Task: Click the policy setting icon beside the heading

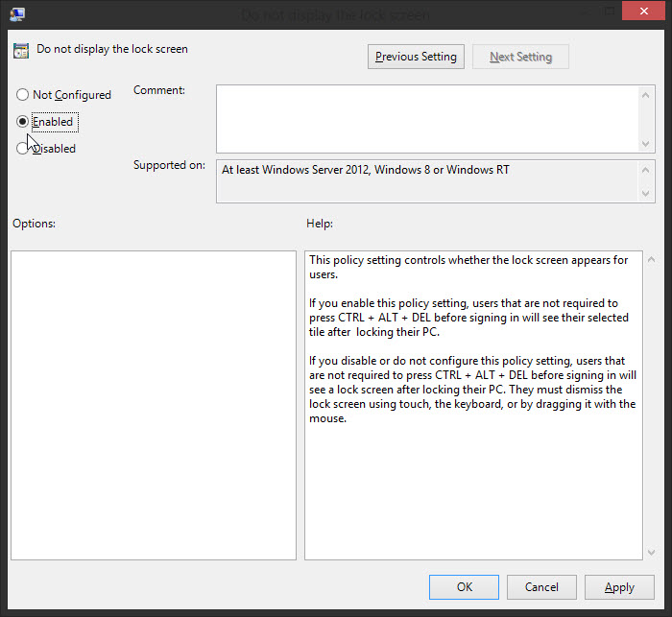Action: tap(21, 50)
